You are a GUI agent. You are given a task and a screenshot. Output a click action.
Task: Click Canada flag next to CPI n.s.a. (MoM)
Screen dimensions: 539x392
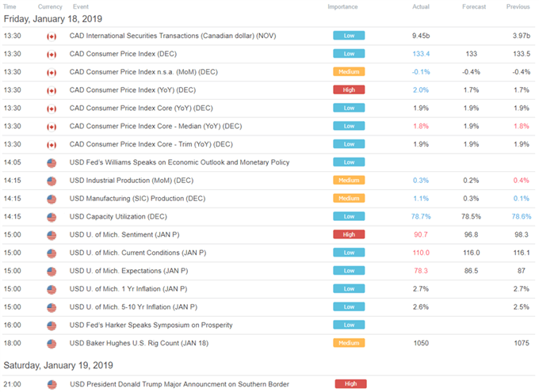(52, 72)
